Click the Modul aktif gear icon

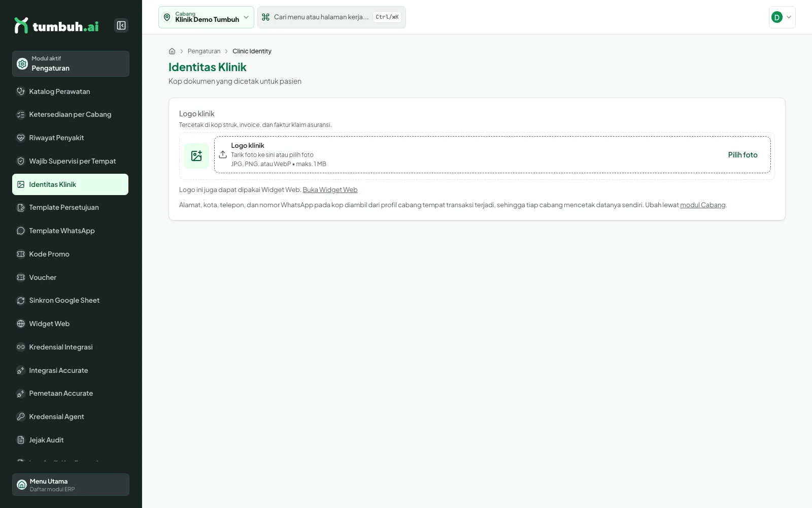click(x=22, y=64)
